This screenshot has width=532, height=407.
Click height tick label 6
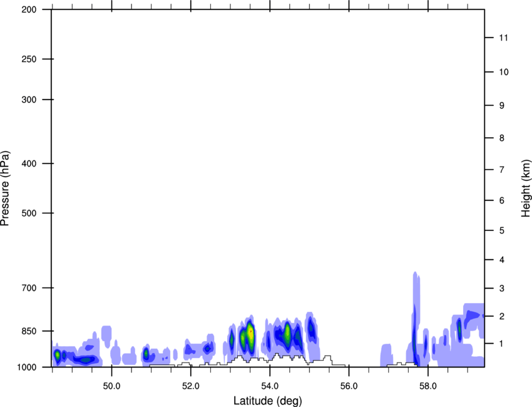coord(502,200)
